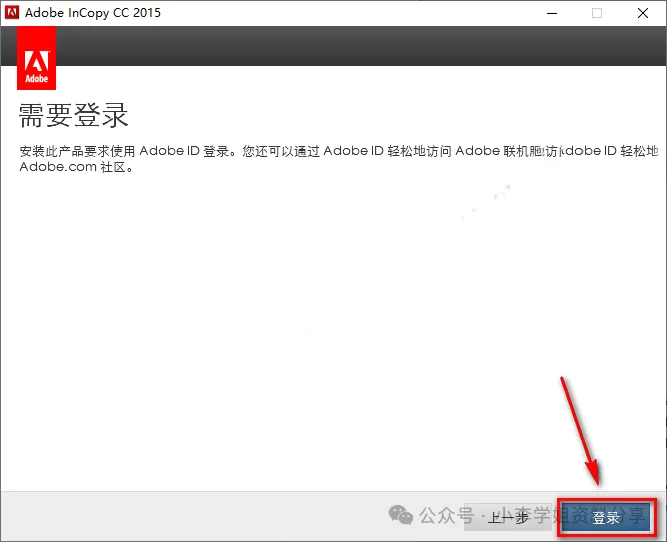Close the Adobe InCopy CC 2015 installer

(643, 13)
